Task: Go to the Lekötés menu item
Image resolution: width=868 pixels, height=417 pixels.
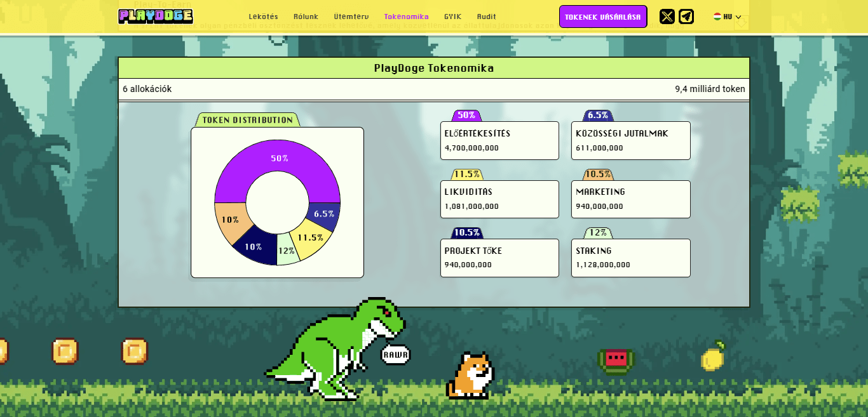Action: coord(264,17)
